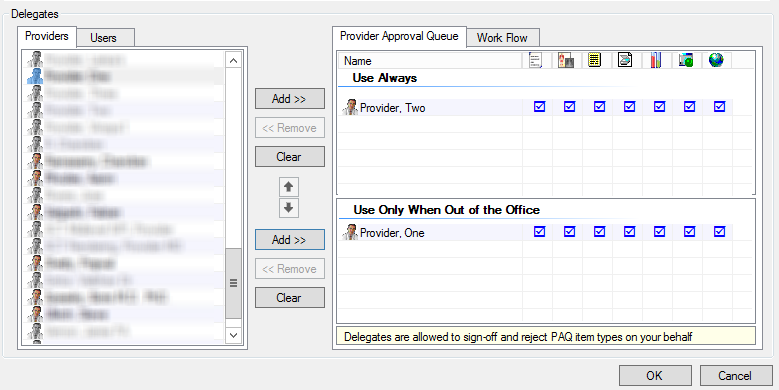The height and width of the screenshot is (390, 779).
Task: Select the scanner document column icon
Action: [625, 60]
